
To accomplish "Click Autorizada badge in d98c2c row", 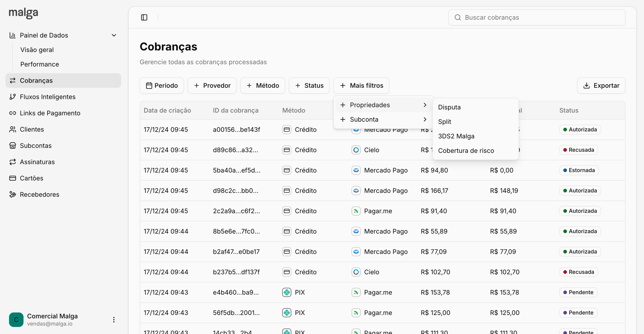I will pos(580,191).
